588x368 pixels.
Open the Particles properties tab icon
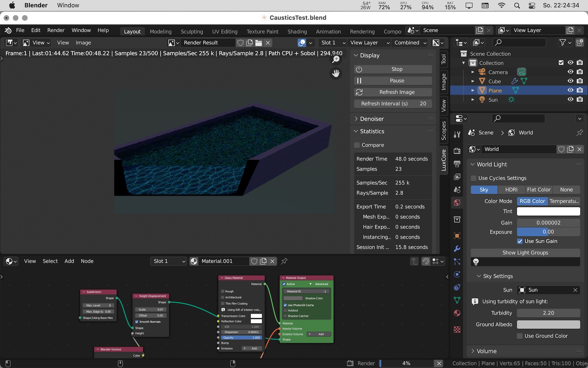pos(457,261)
